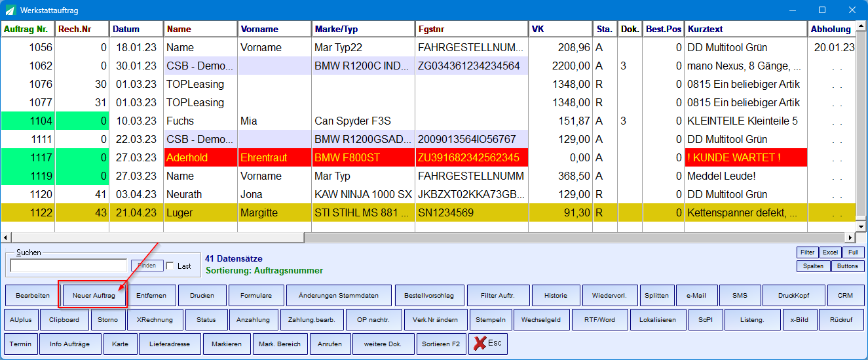Click the AUplus button
Viewport: 868px width, 360px height.
coord(21,320)
